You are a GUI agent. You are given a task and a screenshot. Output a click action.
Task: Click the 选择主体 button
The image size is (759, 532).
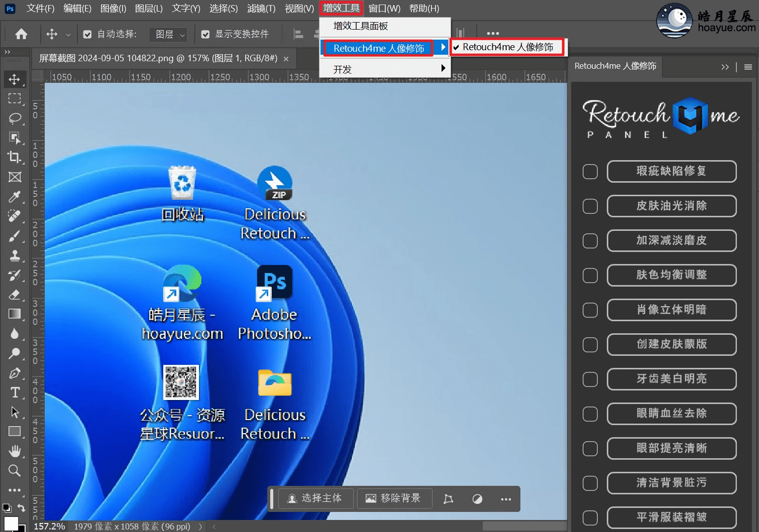click(315, 498)
